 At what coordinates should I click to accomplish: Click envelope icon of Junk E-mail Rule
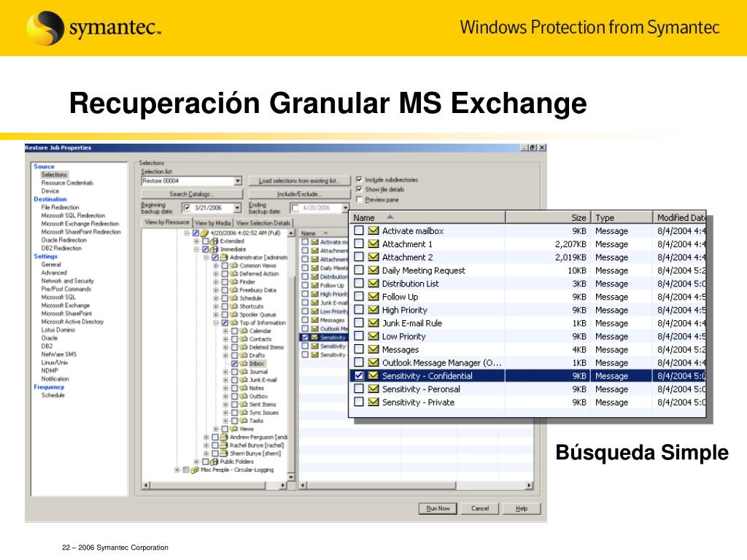[373, 323]
